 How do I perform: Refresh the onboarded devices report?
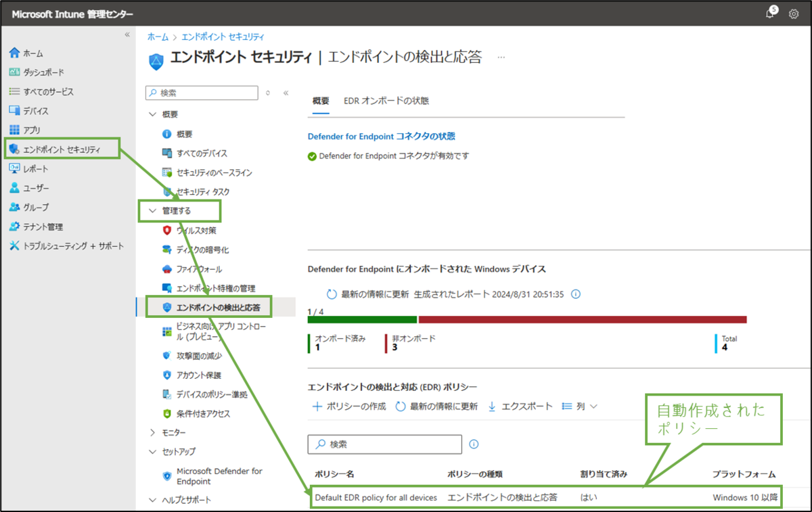pos(367,294)
